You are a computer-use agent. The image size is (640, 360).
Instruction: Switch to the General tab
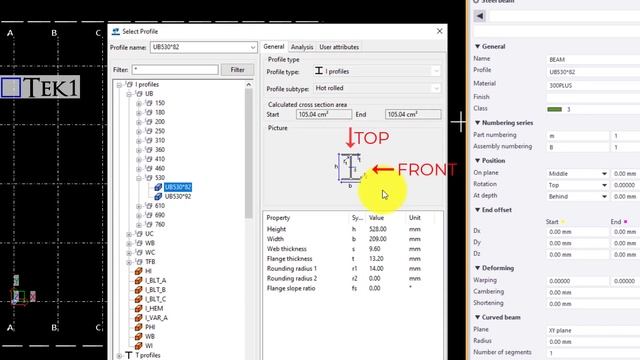point(274,47)
